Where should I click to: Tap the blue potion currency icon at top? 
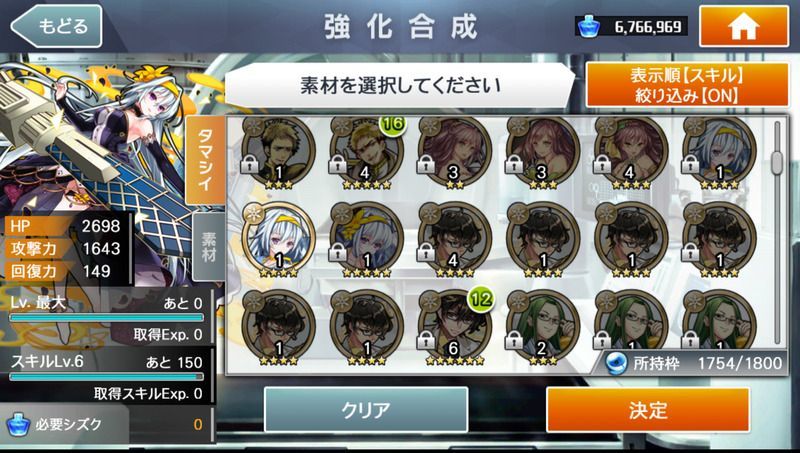click(x=588, y=27)
